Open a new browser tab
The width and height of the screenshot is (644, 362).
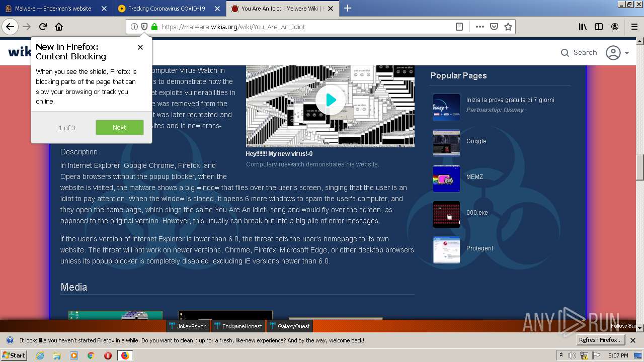(348, 8)
